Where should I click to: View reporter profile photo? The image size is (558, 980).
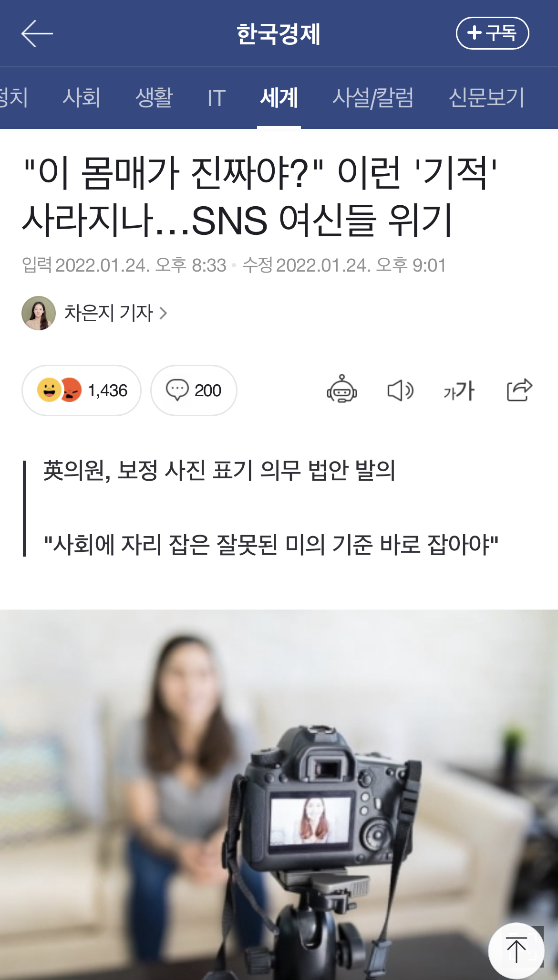tap(39, 313)
